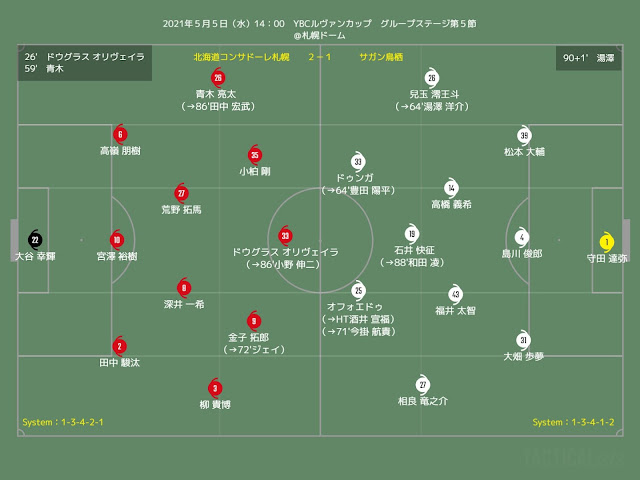Select the red number 33 marker in center circle
This screenshot has width=640, height=480.
click(x=285, y=236)
